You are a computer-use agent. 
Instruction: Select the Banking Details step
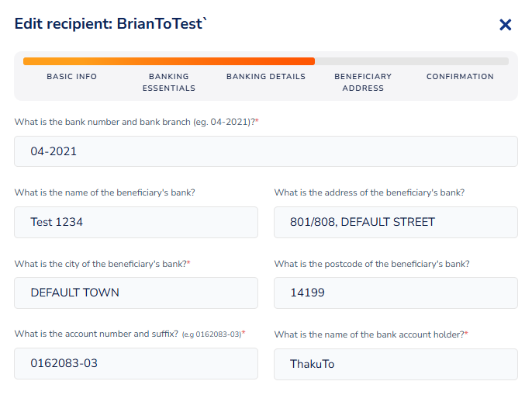266,77
